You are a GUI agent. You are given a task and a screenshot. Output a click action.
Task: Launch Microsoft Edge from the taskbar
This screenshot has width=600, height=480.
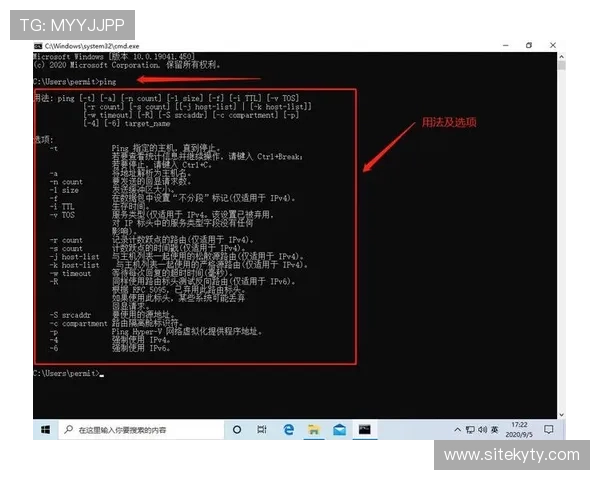289,429
